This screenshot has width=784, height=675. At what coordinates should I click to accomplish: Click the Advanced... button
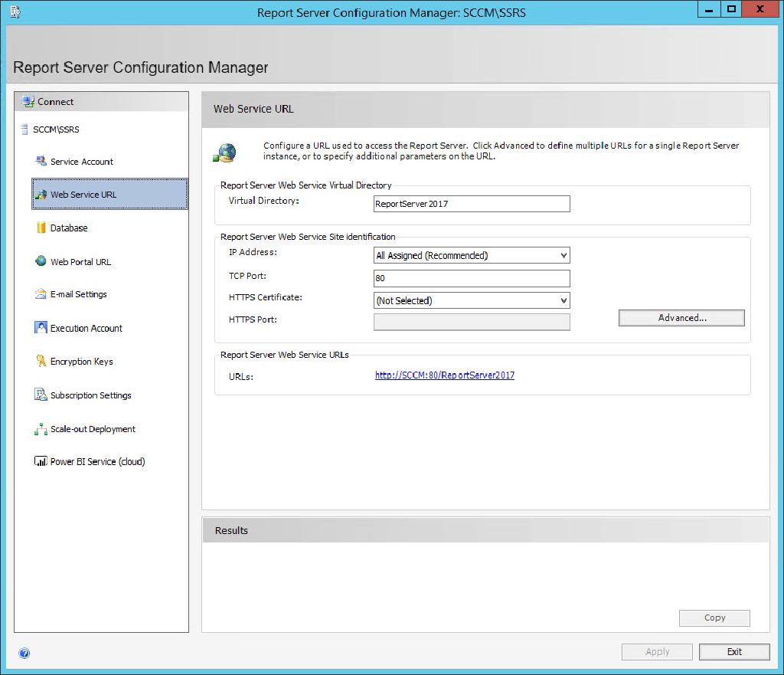(681, 318)
